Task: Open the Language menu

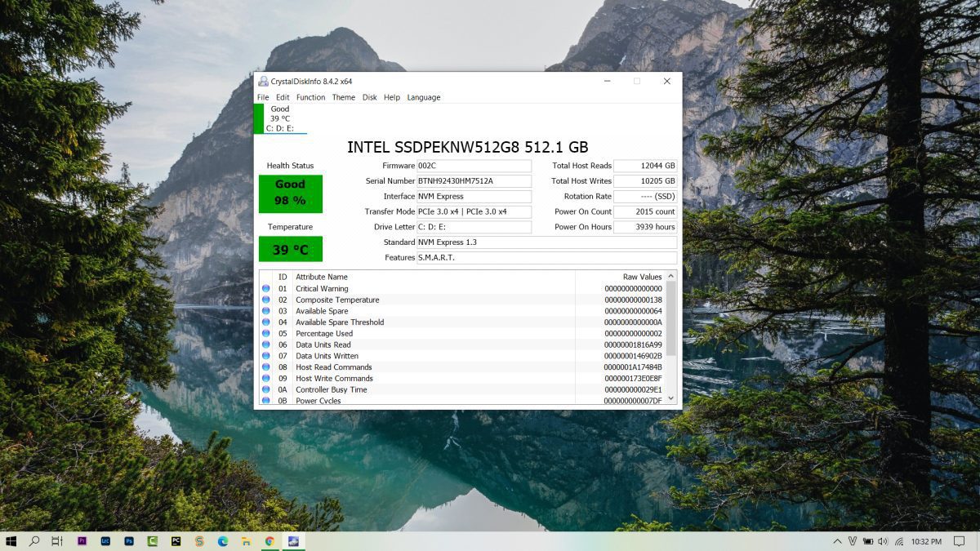Action: (x=424, y=97)
